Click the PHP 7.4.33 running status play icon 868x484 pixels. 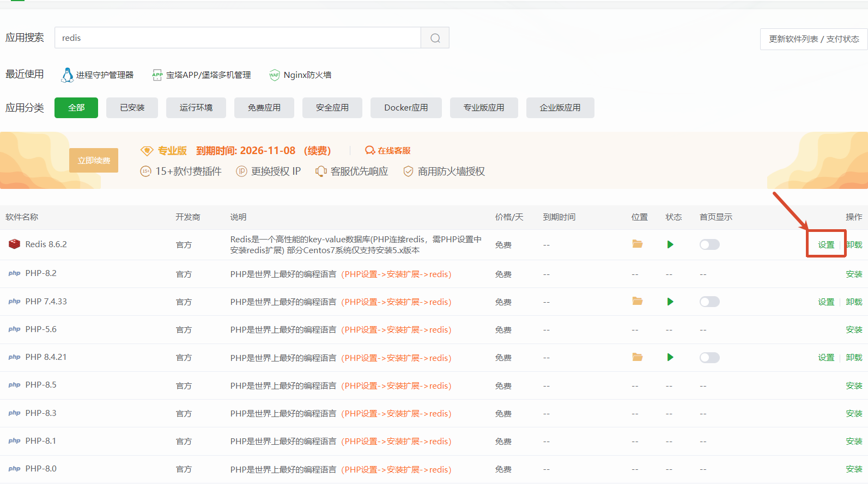click(x=670, y=302)
